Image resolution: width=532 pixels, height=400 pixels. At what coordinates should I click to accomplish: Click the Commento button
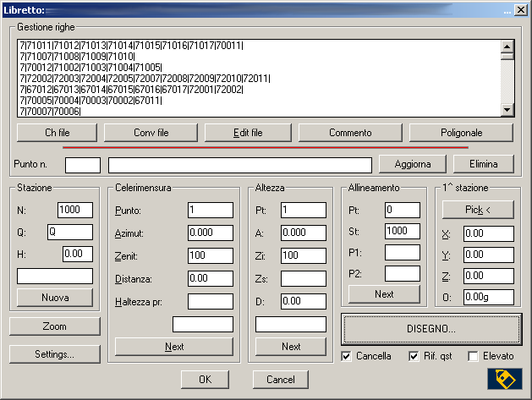(x=350, y=133)
